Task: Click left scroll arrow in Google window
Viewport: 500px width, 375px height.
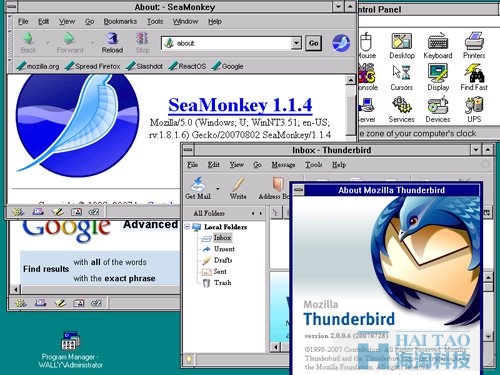Action: 16,289
